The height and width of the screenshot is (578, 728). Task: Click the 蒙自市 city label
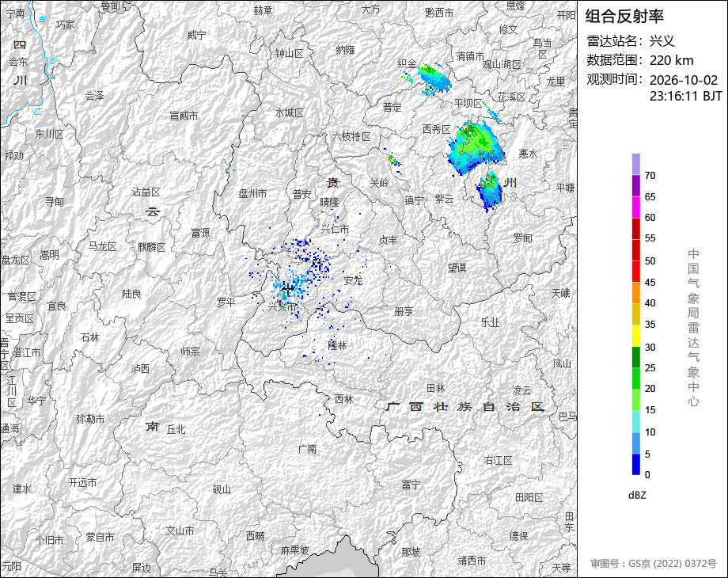(100, 537)
